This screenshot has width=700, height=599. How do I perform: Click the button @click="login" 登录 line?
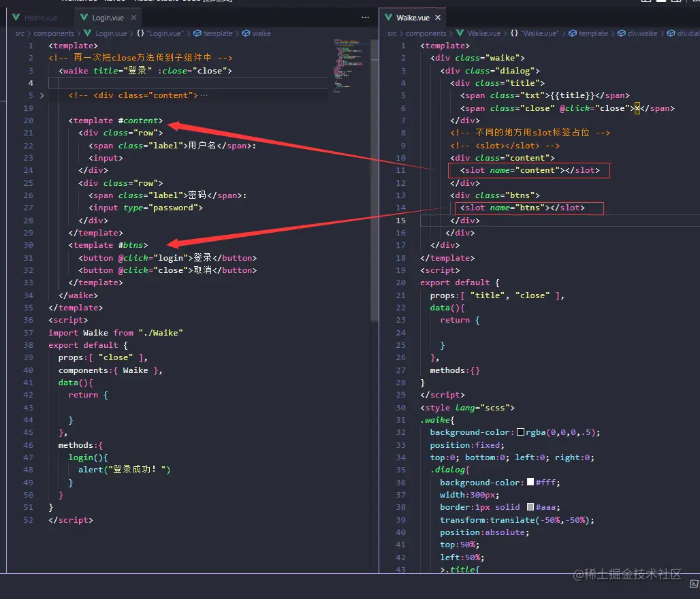(168, 258)
